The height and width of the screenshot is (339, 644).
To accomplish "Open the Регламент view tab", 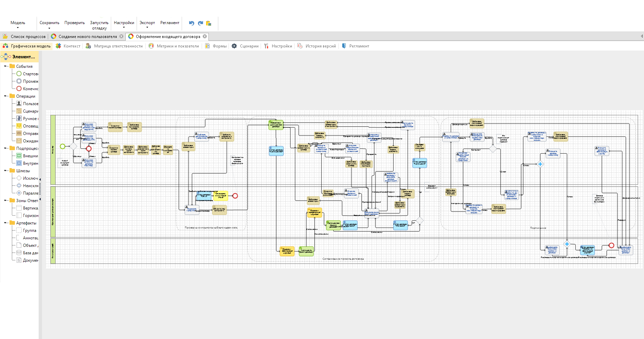I will [x=355, y=46].
